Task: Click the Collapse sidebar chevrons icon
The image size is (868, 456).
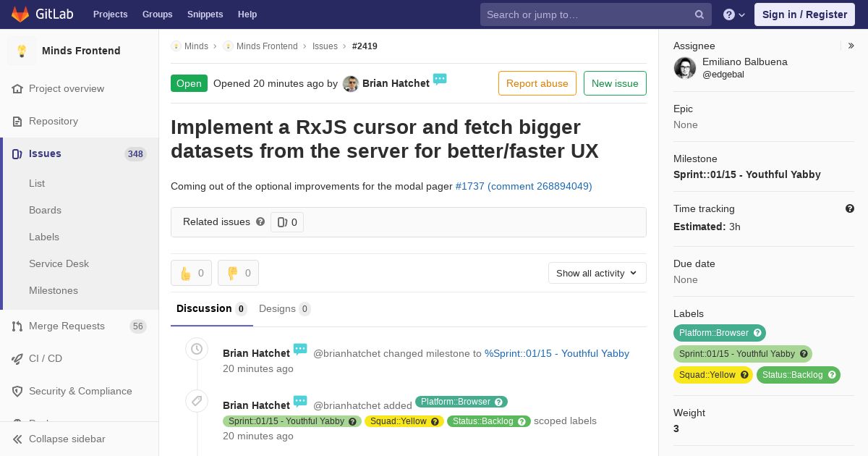Action: tap(17, 439)
